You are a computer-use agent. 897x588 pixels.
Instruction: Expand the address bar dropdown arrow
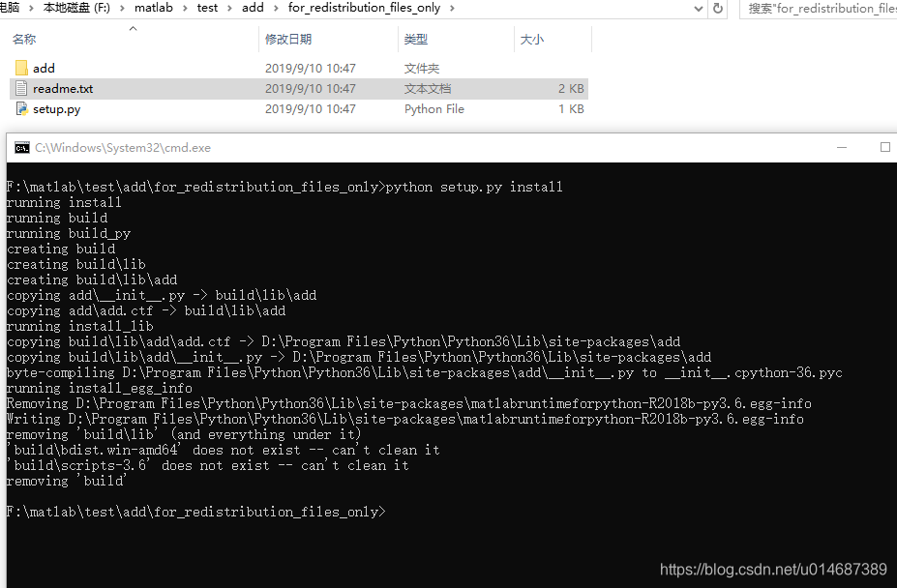pos(697,9)
